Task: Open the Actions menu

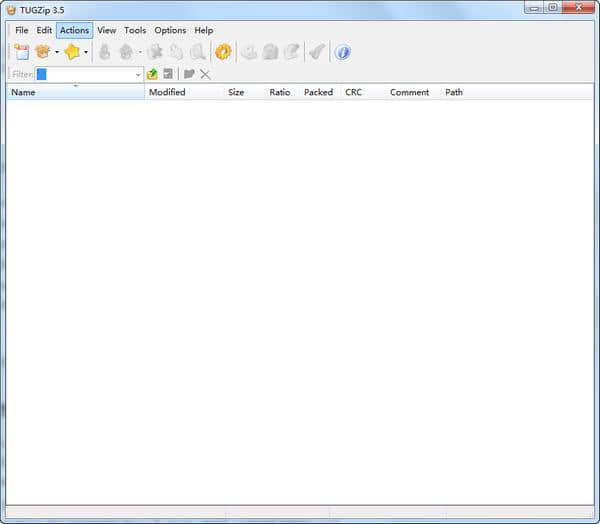Action: pos(74,30)
